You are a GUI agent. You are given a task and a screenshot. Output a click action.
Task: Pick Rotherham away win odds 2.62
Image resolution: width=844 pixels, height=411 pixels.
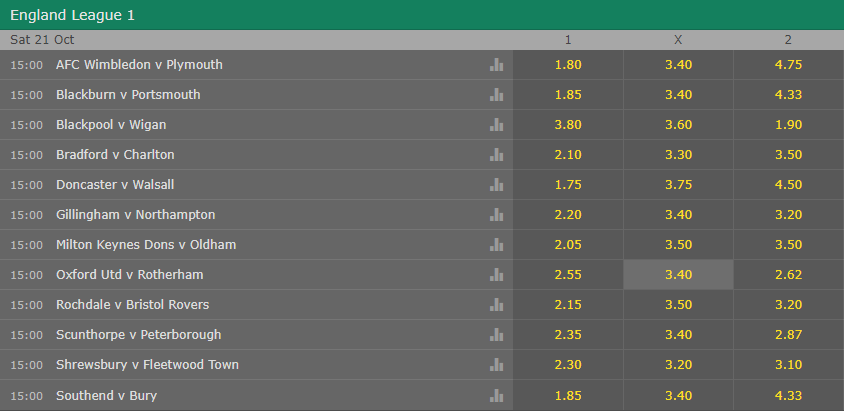point(788,275)
